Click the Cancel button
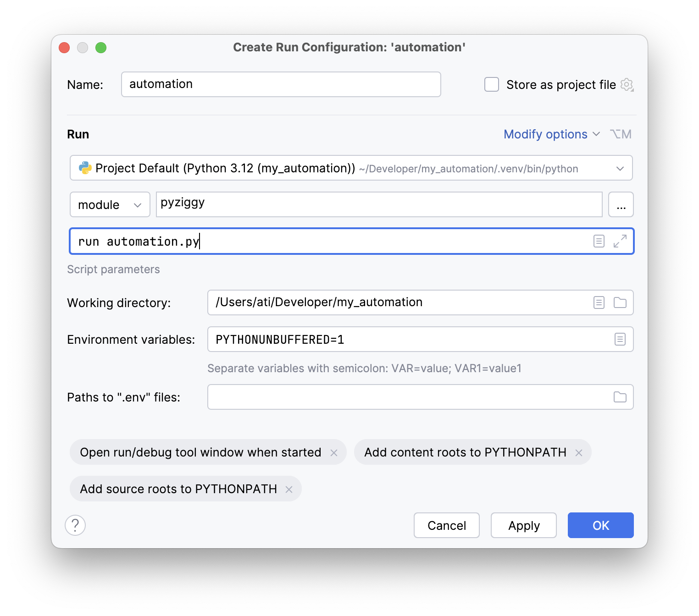The image size is (699, 616). (447, 525)
